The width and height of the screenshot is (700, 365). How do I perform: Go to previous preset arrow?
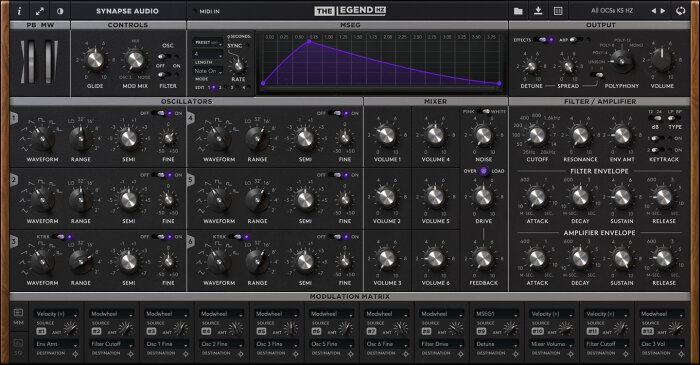[x=654, y=11]
